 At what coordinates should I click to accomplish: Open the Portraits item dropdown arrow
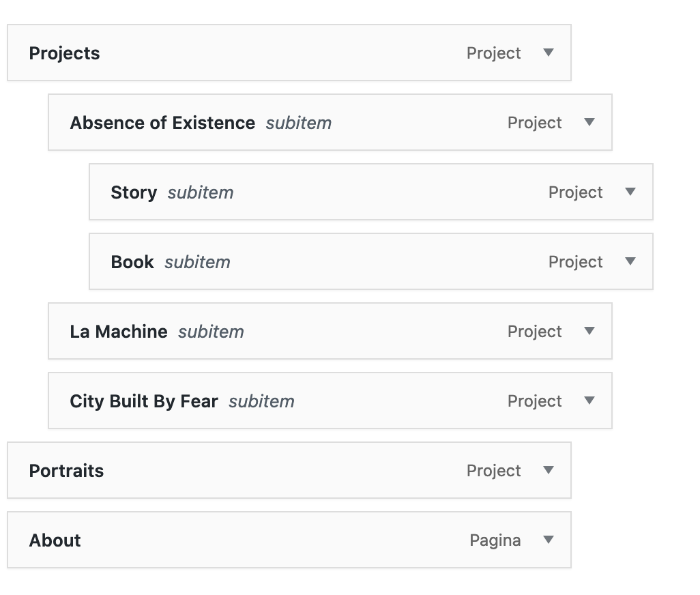click(549, 471)
